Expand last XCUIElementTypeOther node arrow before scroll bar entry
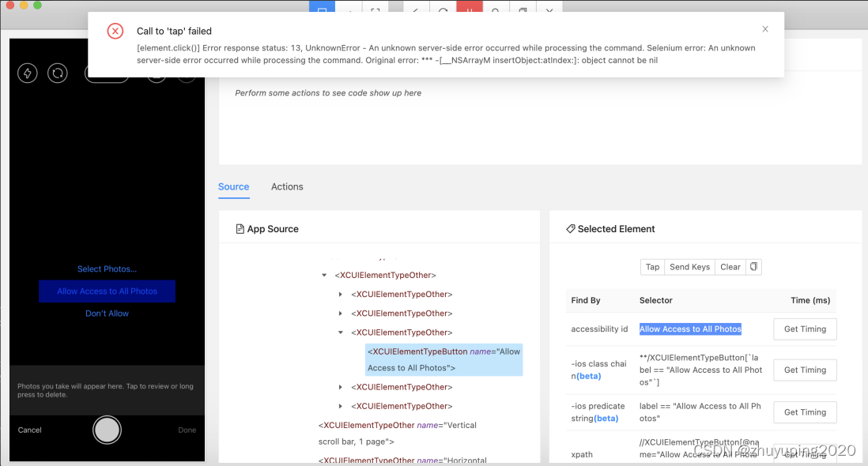The width and height of the screenshot is (868, 466). click(x=341, y=406)
